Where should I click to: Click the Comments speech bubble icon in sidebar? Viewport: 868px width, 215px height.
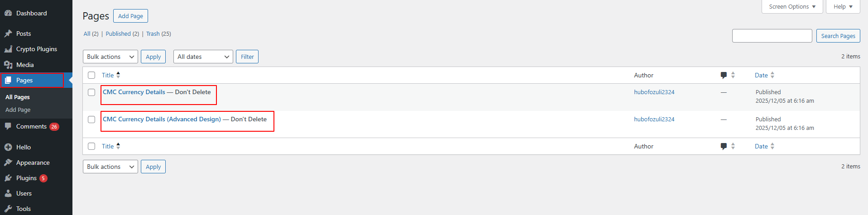pyautogui.click(x=8, y=126)
